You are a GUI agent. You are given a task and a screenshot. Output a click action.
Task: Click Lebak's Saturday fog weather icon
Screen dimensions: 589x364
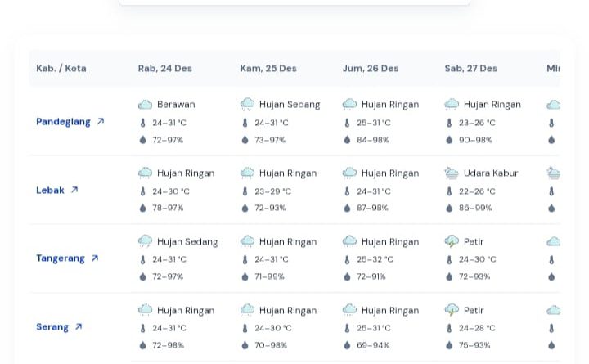click(x=452, y=173)
